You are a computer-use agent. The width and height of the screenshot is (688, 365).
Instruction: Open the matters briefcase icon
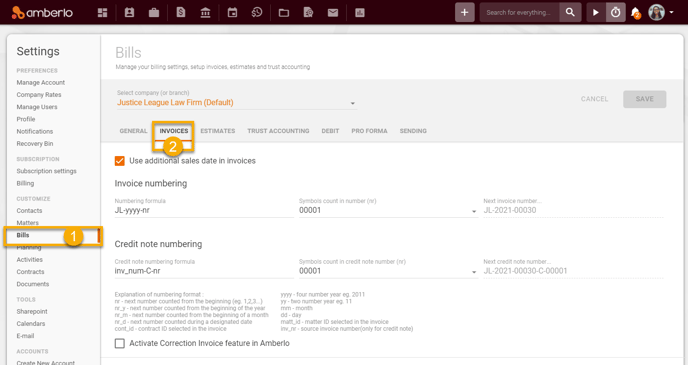point(154,13)
